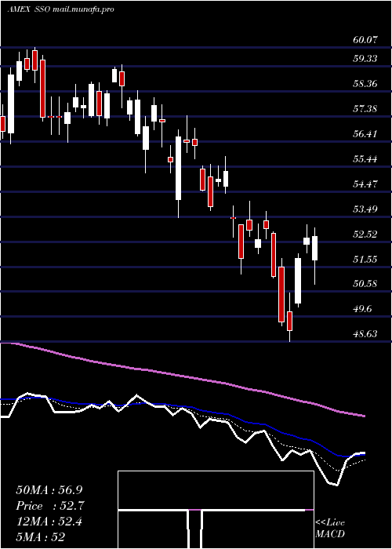Click the 55.44 price axis label
The height and width of the screenshot is (549, 392).
pyautogui.click(x=365, y=159)
